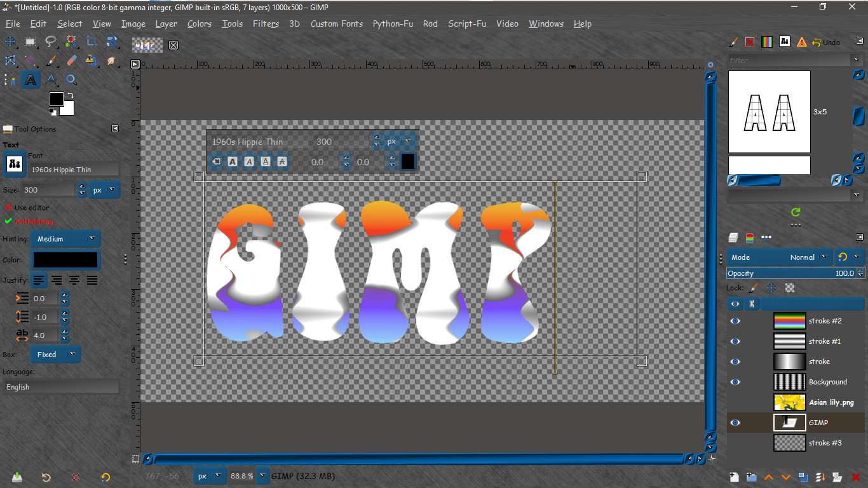This screenshot has height=488, width=868.
Task: Open the Undo history tab
Action: [826, 42]
